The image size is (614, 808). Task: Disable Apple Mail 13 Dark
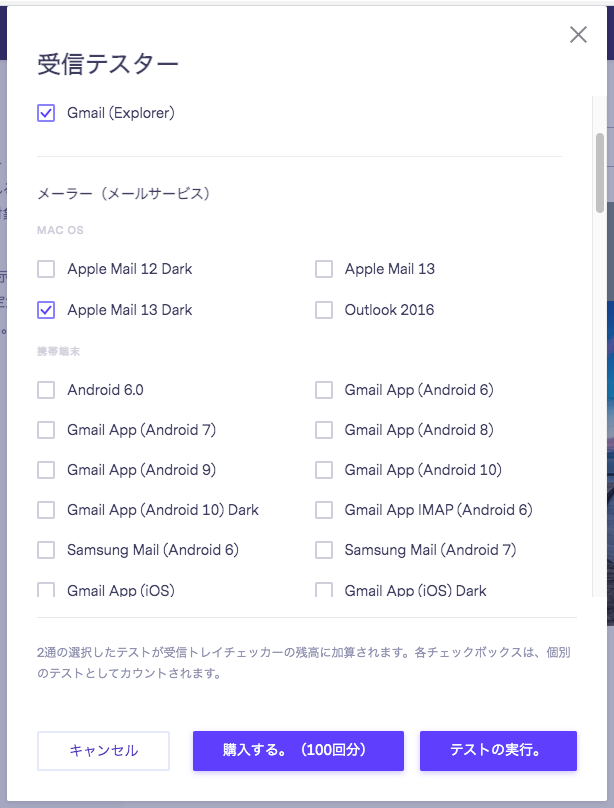point(45,310)
